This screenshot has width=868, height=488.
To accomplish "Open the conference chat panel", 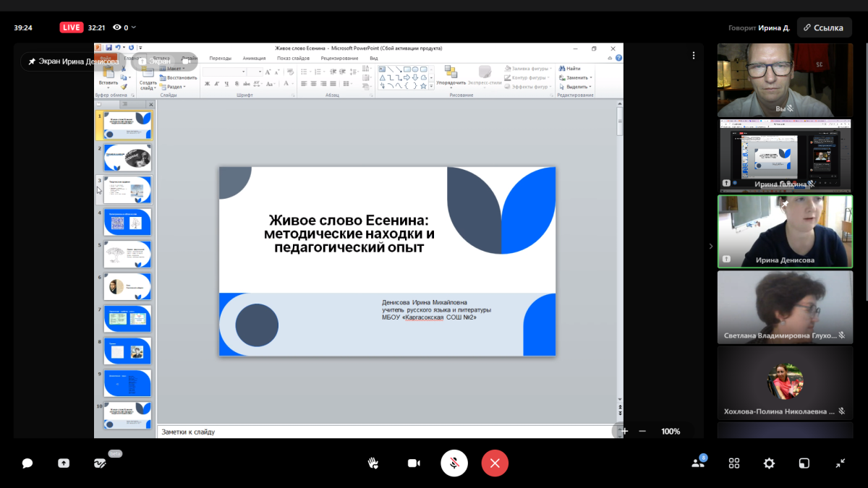I will pos(27,463).
